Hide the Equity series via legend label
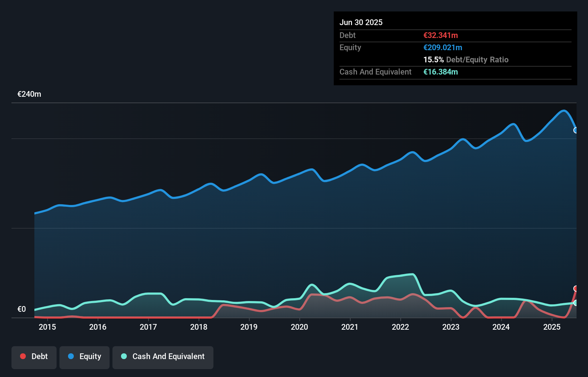Screen dimensions: 588x377 click(90, 356)
